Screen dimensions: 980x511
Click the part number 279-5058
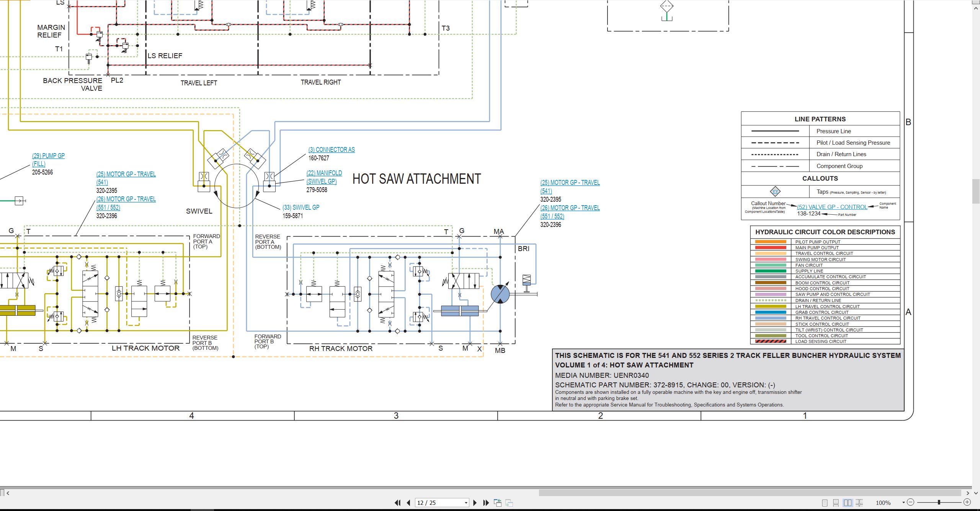(x=317, y=190)
